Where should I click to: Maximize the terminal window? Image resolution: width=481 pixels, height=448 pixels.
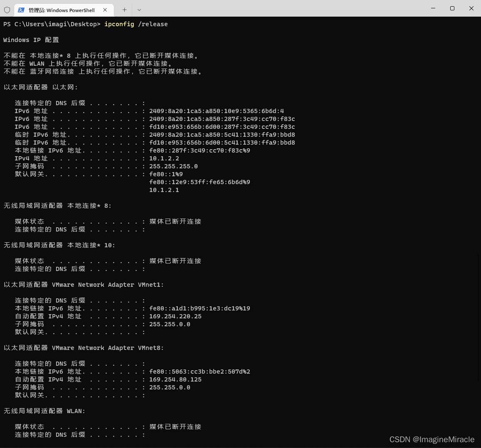coord(452,8)
